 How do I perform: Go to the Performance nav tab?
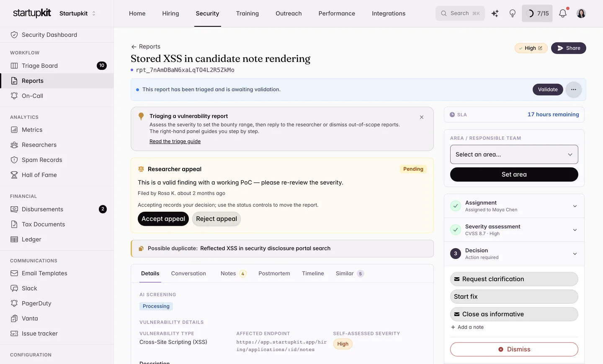tap(337, 13)
